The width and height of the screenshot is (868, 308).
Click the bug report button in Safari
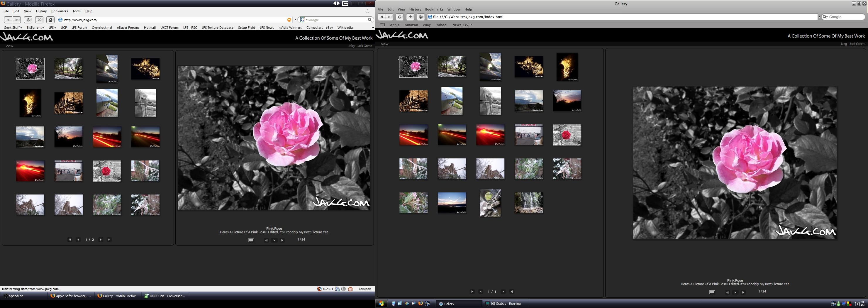pyautogui.click(x=421, y=17)
